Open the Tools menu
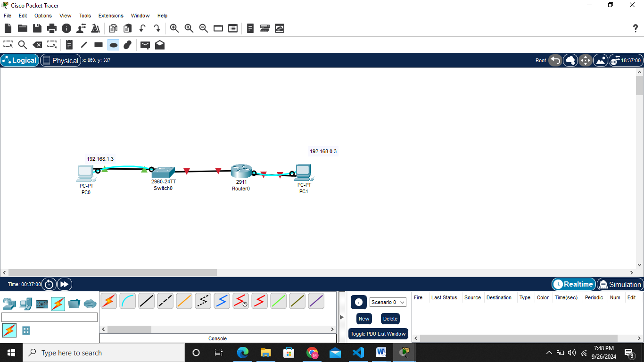Image resolution: width=644 pixels, height=362 pixels. tap(85, 16)
